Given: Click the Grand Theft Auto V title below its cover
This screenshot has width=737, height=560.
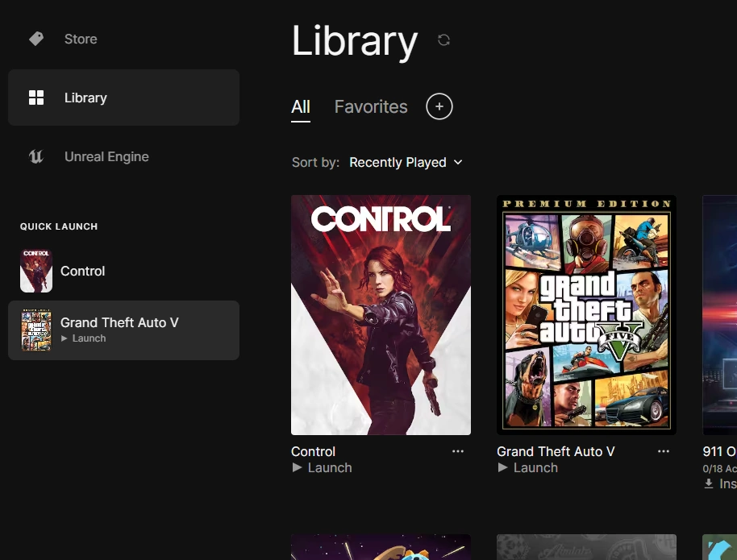Looking at the screenshot, I should coord(556,451).
